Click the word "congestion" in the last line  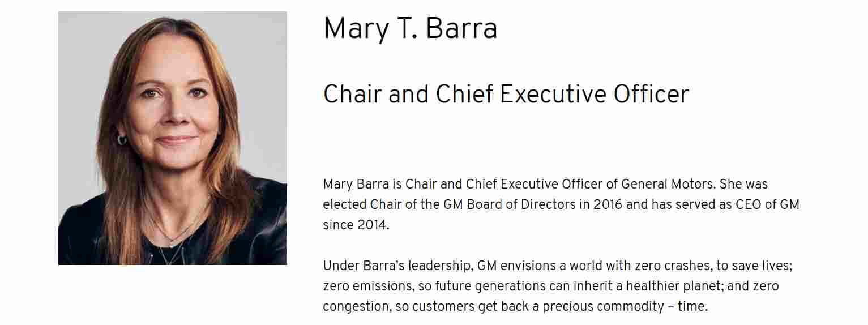(357, 306)
